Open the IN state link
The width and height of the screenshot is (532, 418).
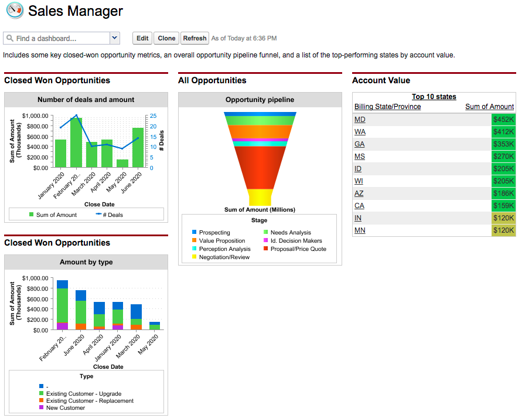358,218
